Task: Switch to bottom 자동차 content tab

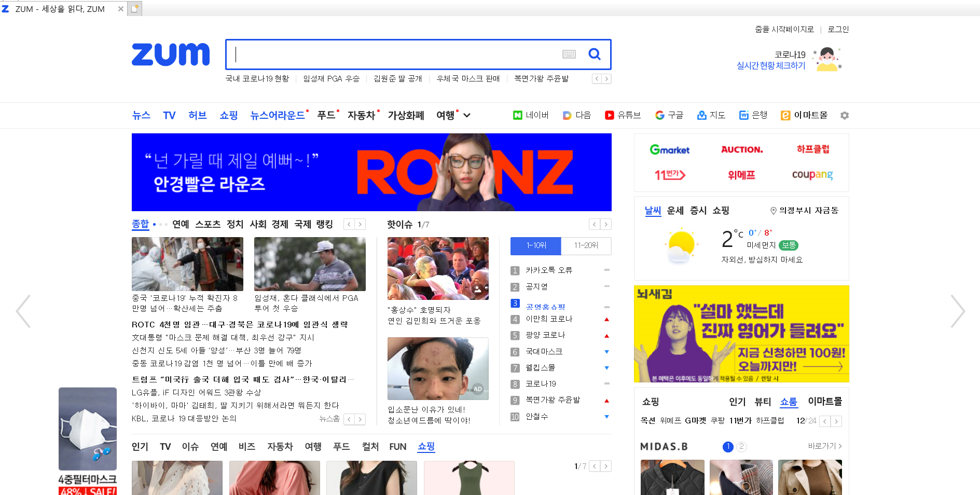Action: click(280, 447)
